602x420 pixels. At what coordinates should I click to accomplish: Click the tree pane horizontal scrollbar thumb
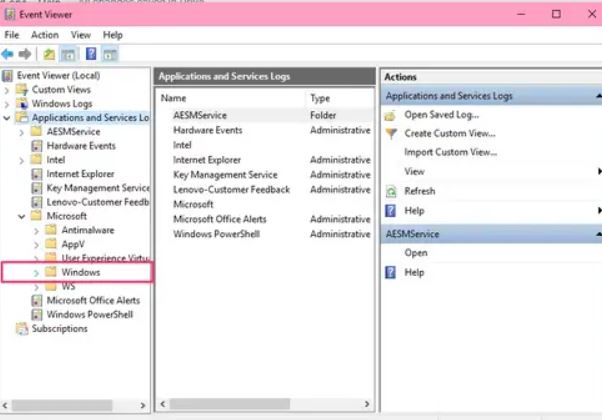click(62, 405)
